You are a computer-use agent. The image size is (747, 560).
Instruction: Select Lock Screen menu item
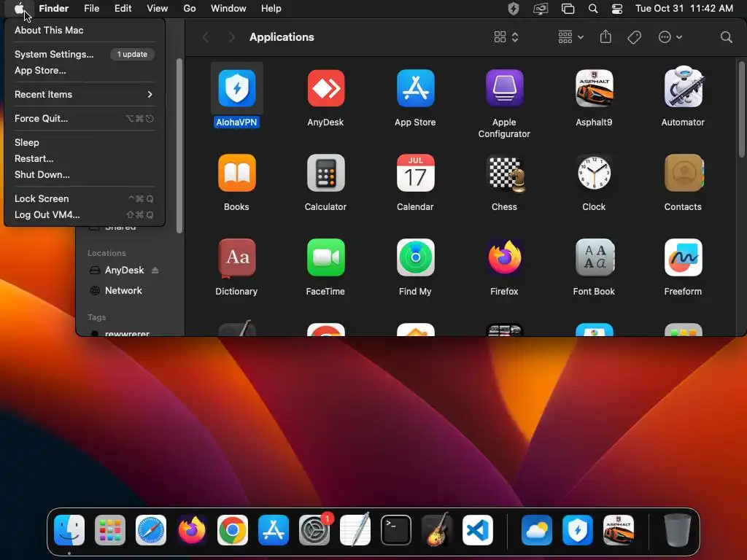click(85, 198)
